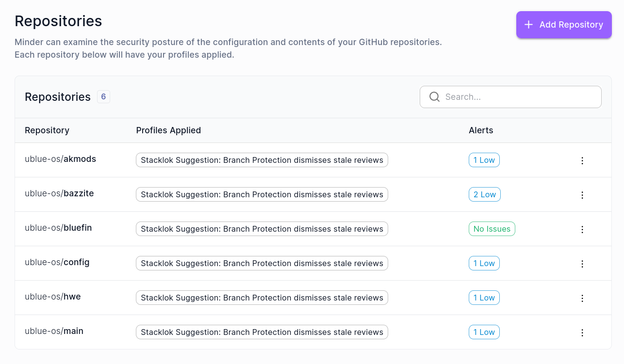This screenshot has height=364, width=624.
Task: Click the 2 Low alert badge
Action: tap(484, 194)
